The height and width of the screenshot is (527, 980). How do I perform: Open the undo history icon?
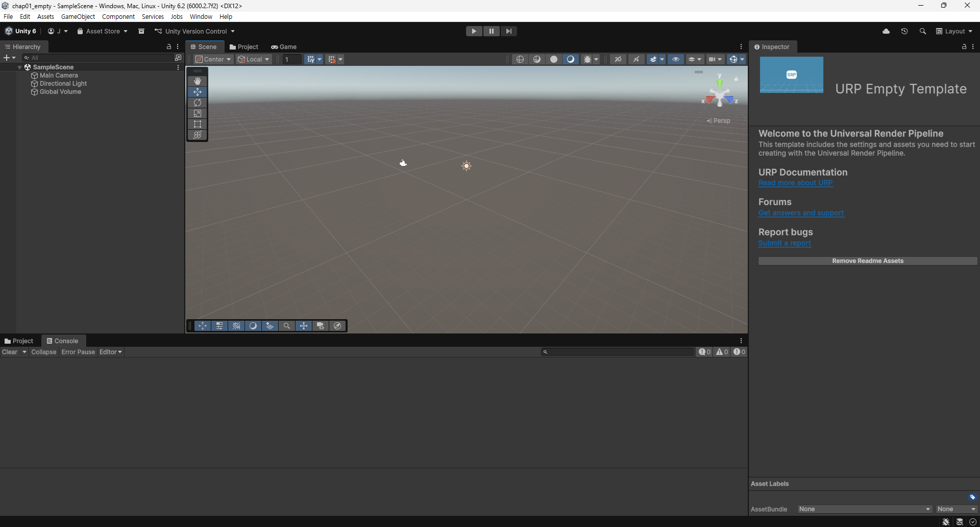tap(904, 31)
